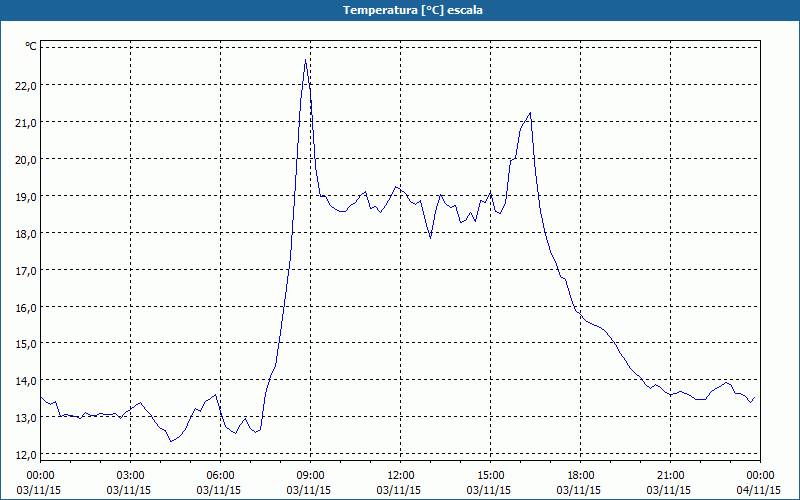Click the 17,0 y-axis label
800x500 pixels.
tap(26, 270)
